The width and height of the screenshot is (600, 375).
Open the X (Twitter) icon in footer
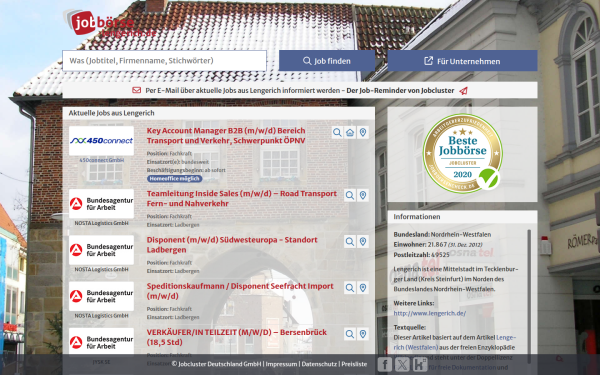click(402, 364)
